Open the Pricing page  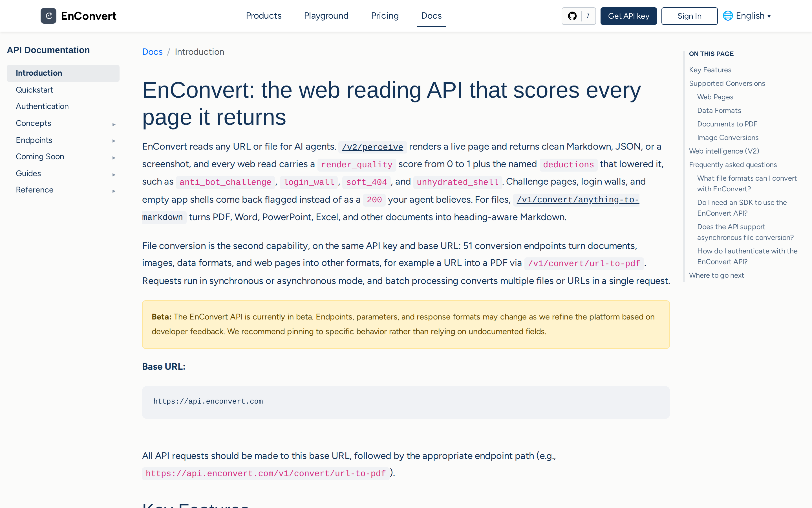tap(385, 16)
